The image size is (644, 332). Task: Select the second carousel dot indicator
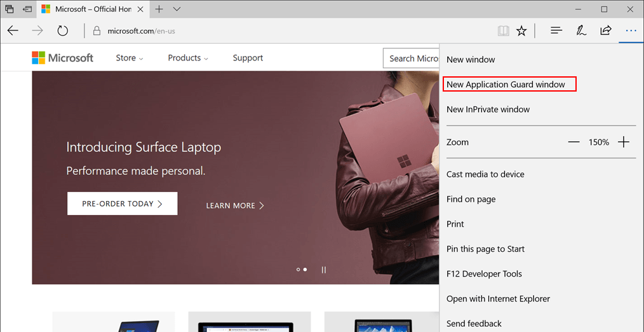tap(305, 270)
